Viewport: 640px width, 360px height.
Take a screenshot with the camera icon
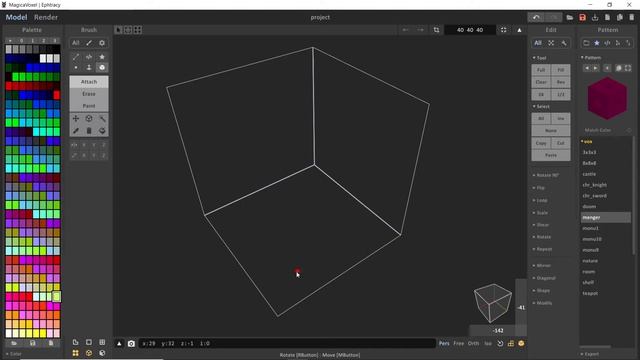[131, 344]
